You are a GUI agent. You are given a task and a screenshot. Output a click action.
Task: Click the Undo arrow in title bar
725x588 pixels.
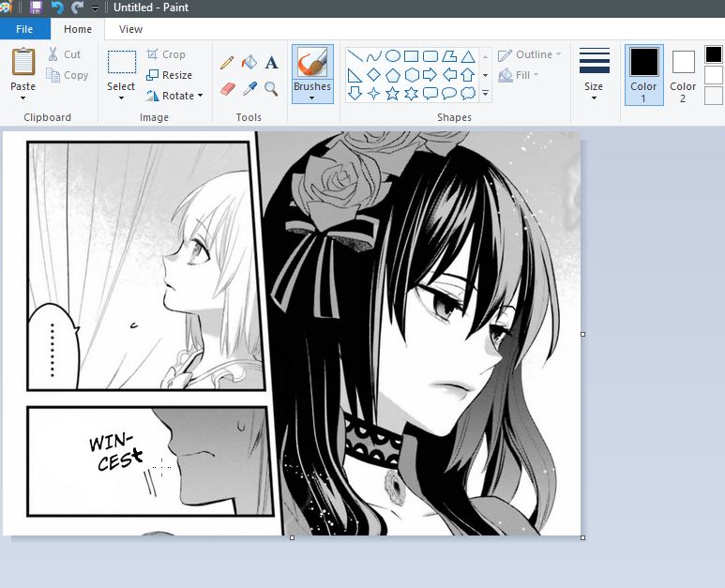(x=57, y=8)
